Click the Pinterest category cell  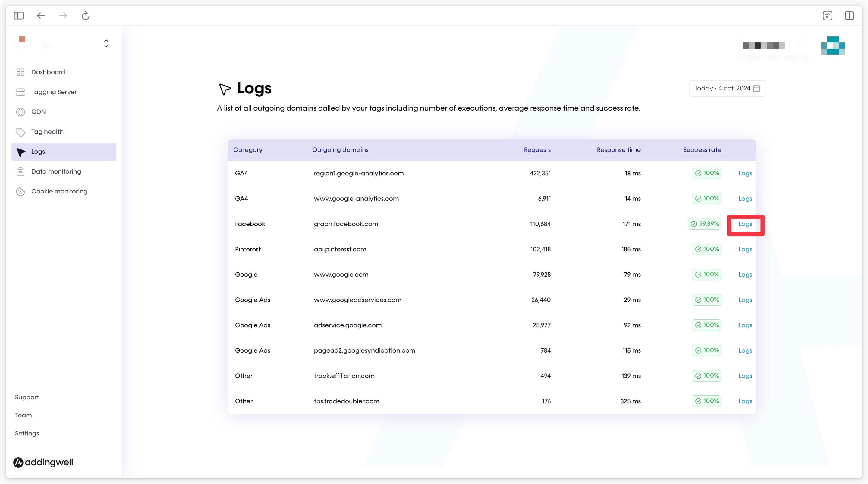(248, 249)
